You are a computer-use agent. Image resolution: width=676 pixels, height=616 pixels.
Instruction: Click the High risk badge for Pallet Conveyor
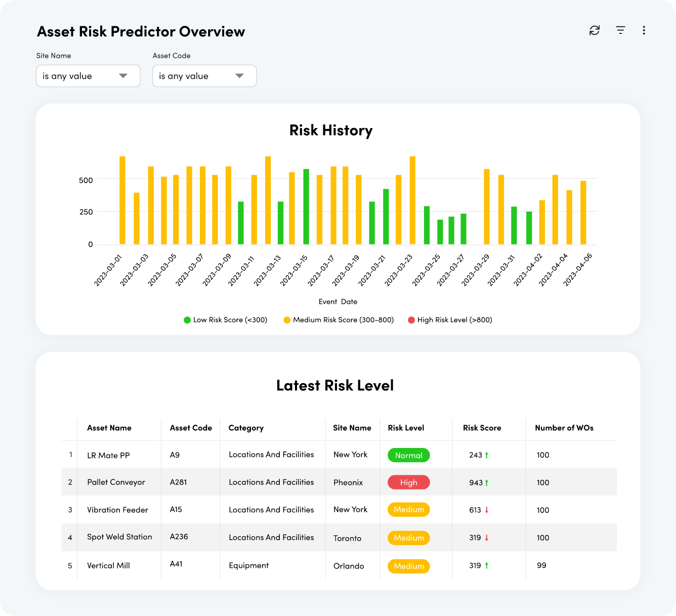pyautogui.click(x=408, y=482)
